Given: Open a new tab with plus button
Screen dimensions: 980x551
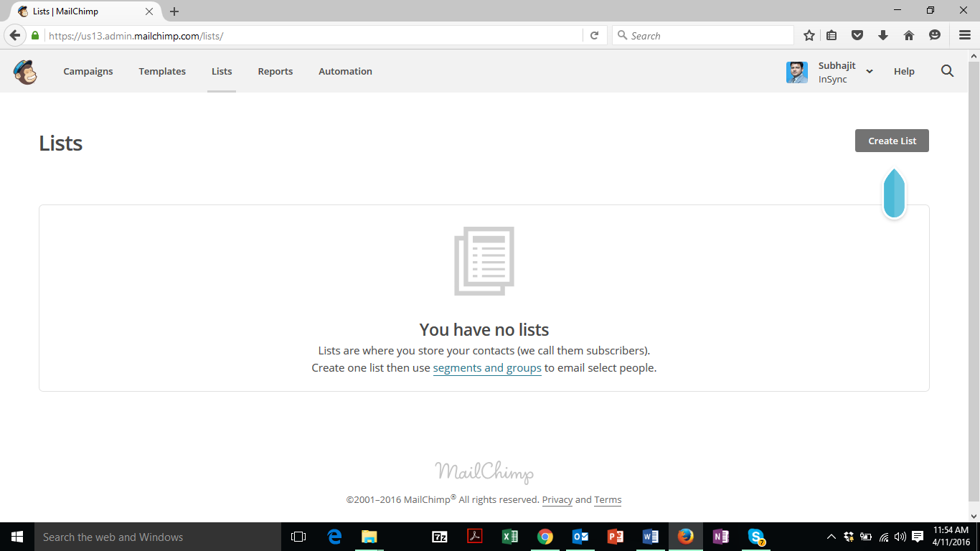Looking at the screenshot, I should tap(174, 11).
